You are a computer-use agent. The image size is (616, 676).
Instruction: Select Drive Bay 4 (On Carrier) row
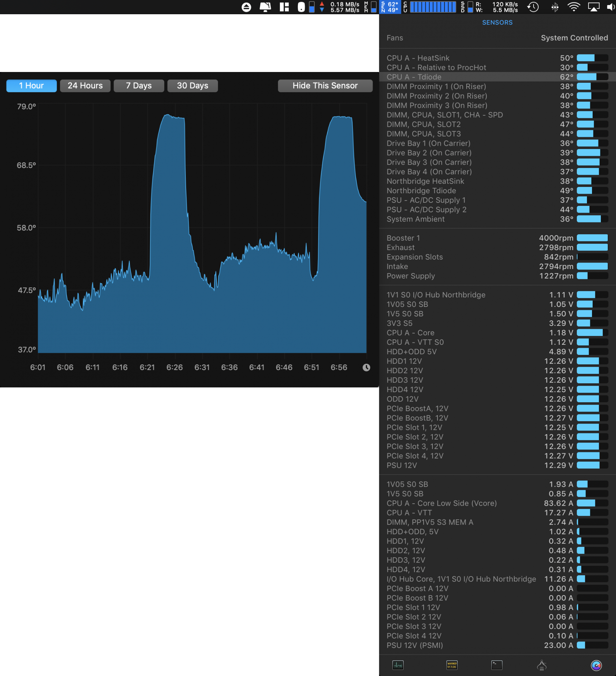click(497, 172)
